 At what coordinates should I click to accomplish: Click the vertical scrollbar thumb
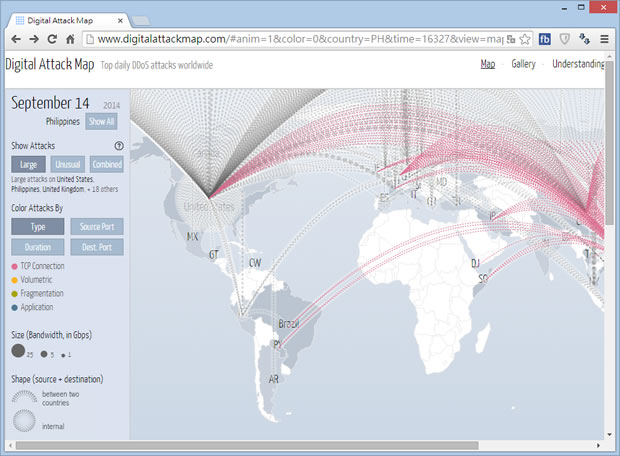609,142
